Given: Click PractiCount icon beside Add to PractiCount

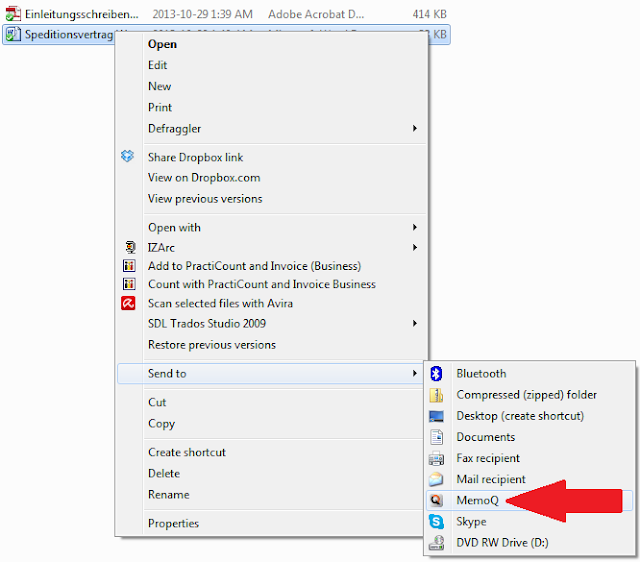Looking at the screenshot, I should pos(129,266).
